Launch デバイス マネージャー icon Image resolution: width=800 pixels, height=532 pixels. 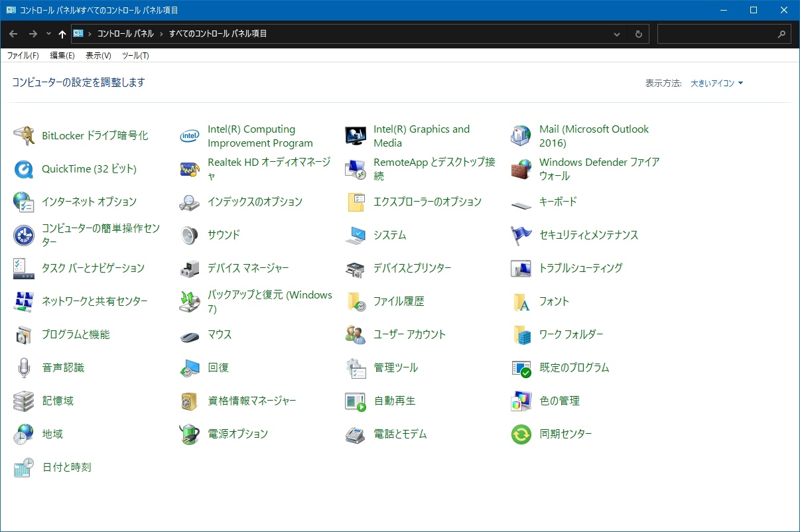[190, 269]
